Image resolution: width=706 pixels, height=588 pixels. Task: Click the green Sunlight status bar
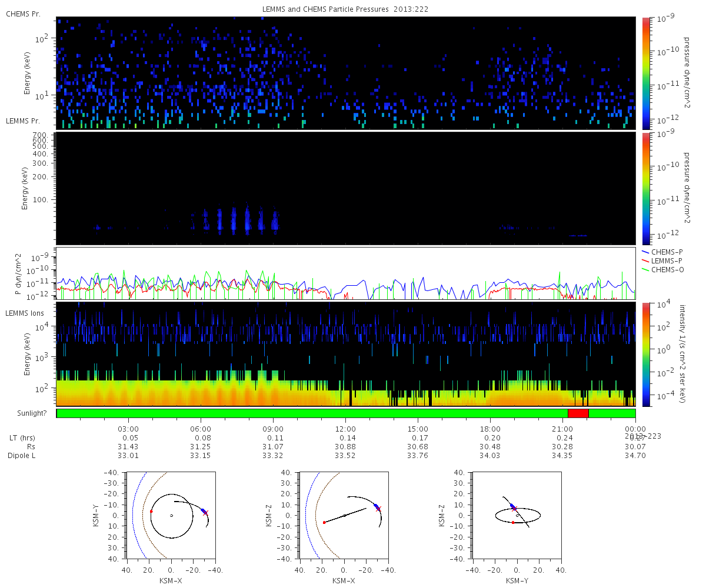[x=312, y=413]
